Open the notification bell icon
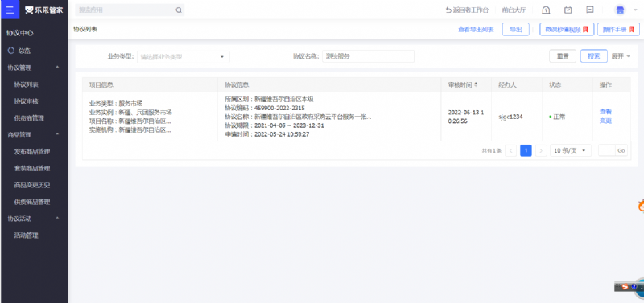644x303 pixels. tap(546, 10)
